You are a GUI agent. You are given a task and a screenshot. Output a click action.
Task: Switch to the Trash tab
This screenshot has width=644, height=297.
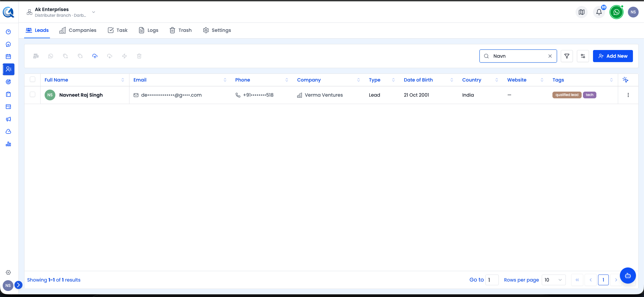coord(180,30)
